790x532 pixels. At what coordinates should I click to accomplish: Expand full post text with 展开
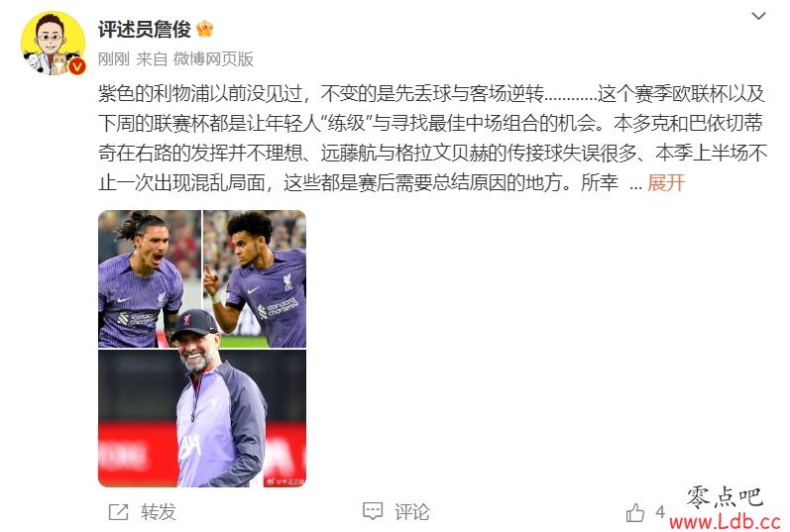click(665, 182)
